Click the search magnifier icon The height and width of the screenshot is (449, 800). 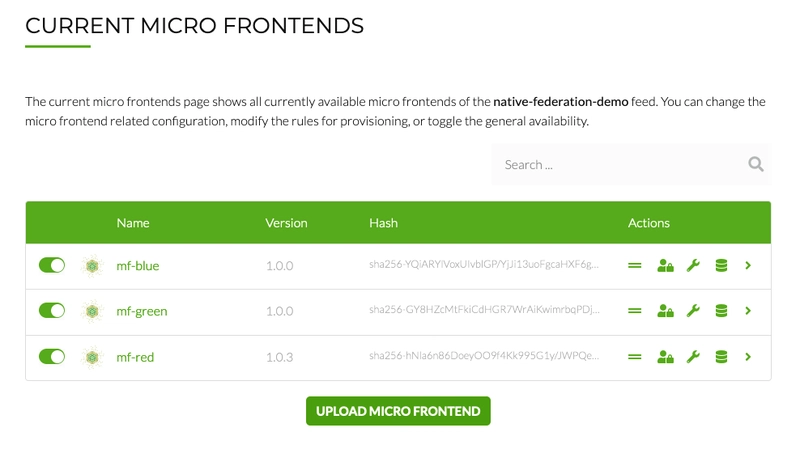click(x=756, y=164)
